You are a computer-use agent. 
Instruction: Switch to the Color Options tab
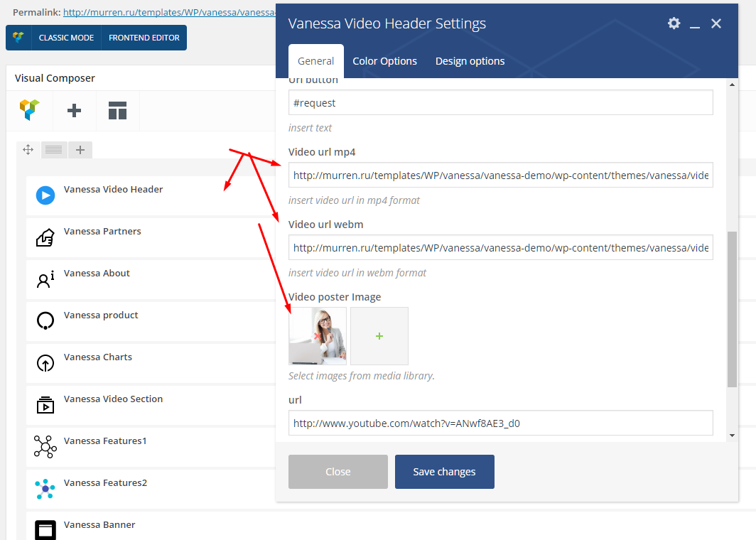[384, 61]
